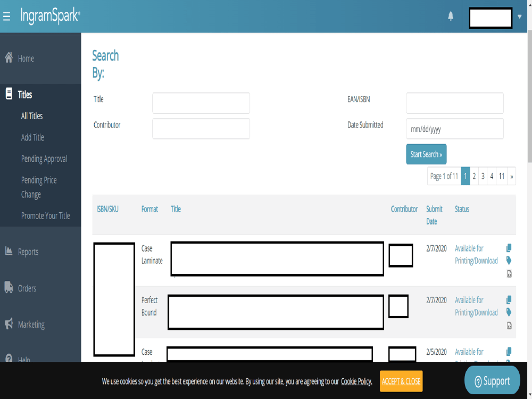
Task: Click the Reports chart icon
Action: coord(9,251)
